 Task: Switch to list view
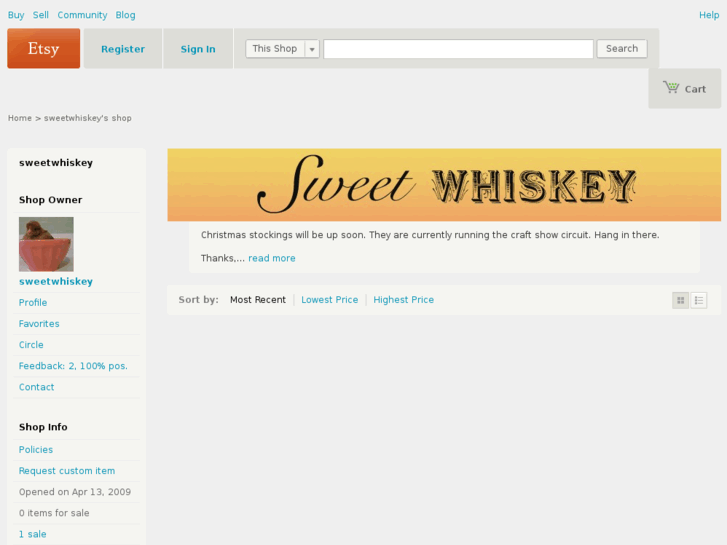click(699, 301)
